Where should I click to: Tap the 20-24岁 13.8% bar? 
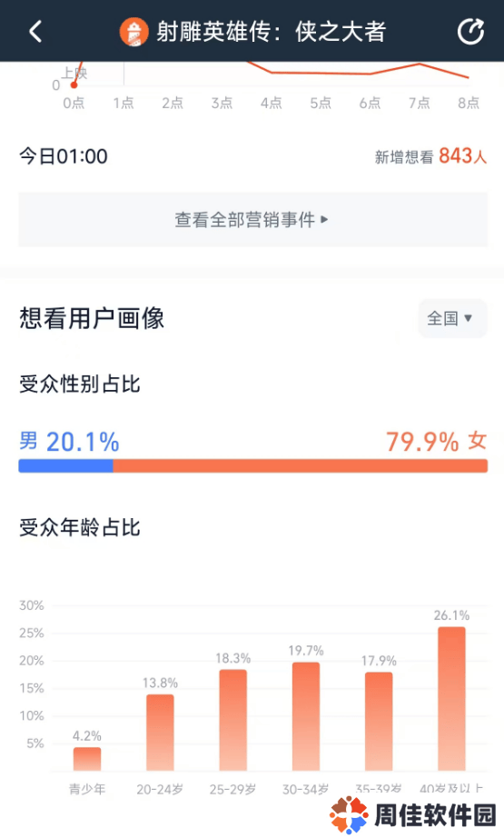click(160, 733)
